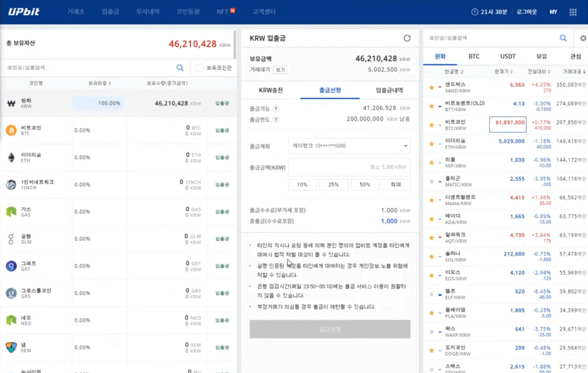Click the Bitcoin coin icon in holdings
The height and width of the screenshot is (373, 588).
[x=11, y=131]
